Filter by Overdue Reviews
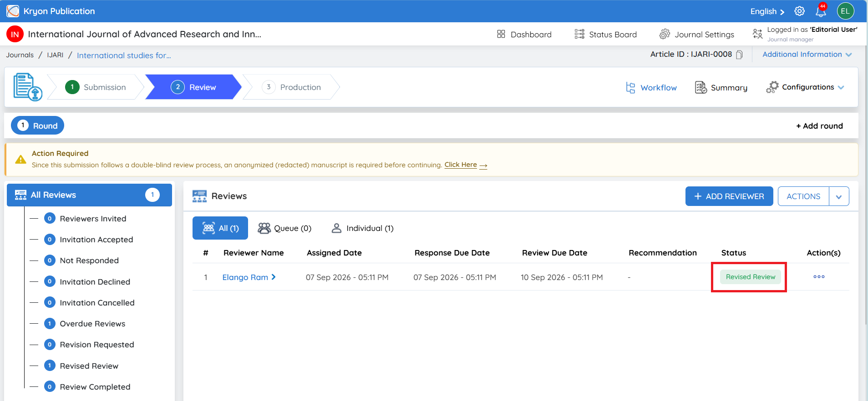Image resolution: width=868 pixels, height=401 pixels. click(85, 324)
